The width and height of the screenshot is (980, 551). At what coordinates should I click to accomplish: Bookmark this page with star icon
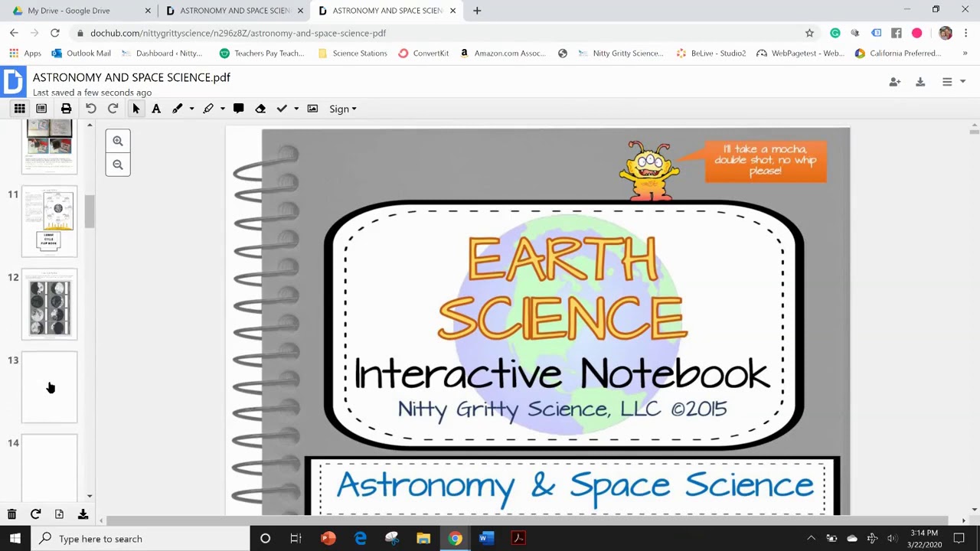coord(809,33)
